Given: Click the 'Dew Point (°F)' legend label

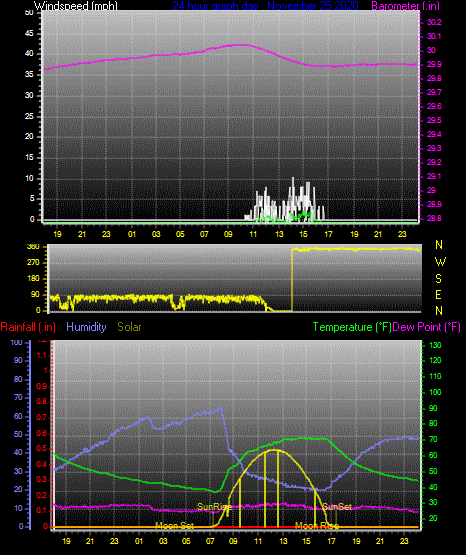Looking at the screenshot, I should click(x=426, y=327).
